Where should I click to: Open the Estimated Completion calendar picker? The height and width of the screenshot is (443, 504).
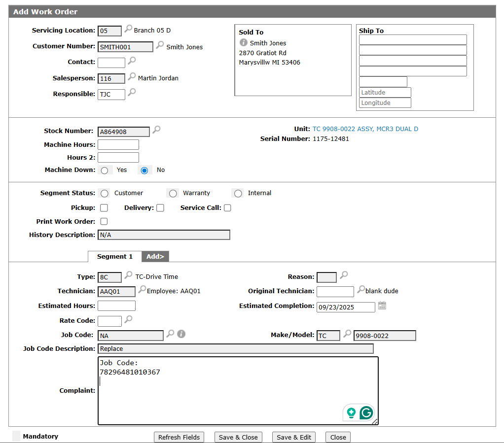click(x=382, y=306)
